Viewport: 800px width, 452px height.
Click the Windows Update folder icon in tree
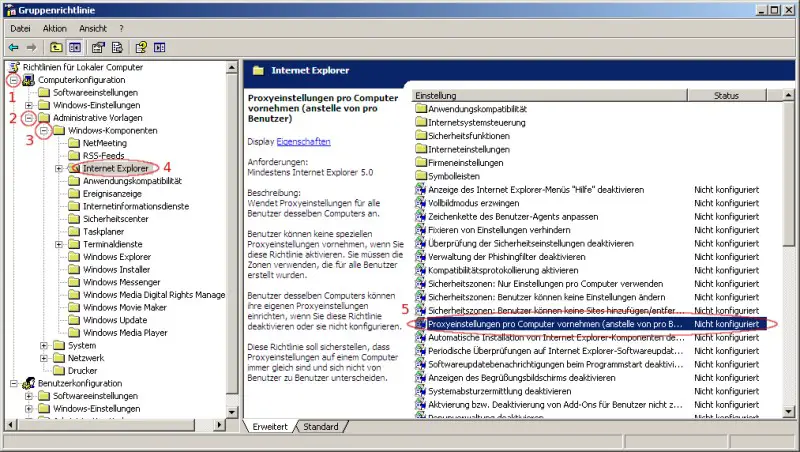tap(74, 320)
